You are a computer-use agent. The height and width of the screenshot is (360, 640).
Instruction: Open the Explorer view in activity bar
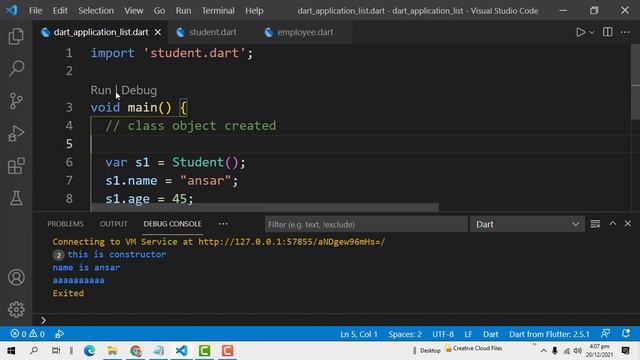16,36
